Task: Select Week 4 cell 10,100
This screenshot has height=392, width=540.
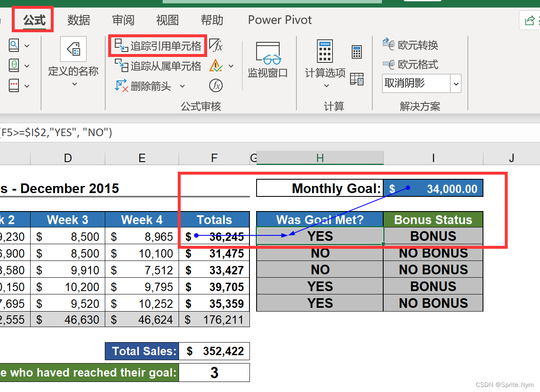Action: coord(142,253)
